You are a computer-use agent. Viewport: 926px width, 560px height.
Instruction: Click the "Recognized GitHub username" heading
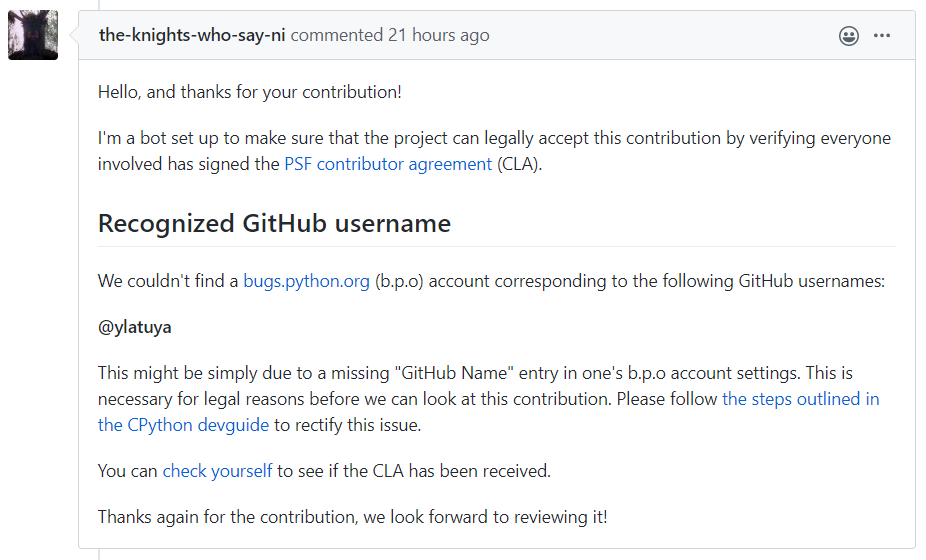tap(274, 223)
